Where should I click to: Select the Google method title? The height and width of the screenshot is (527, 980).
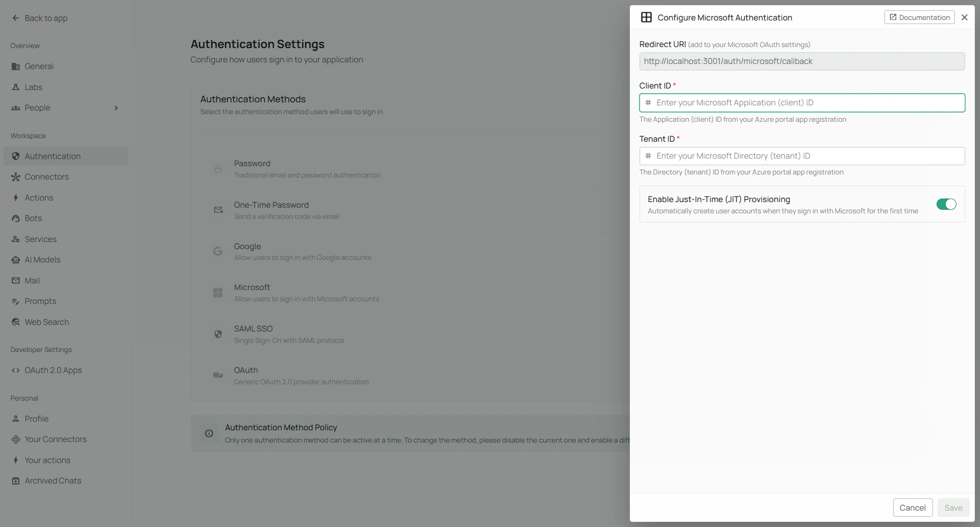coord(247,246)
